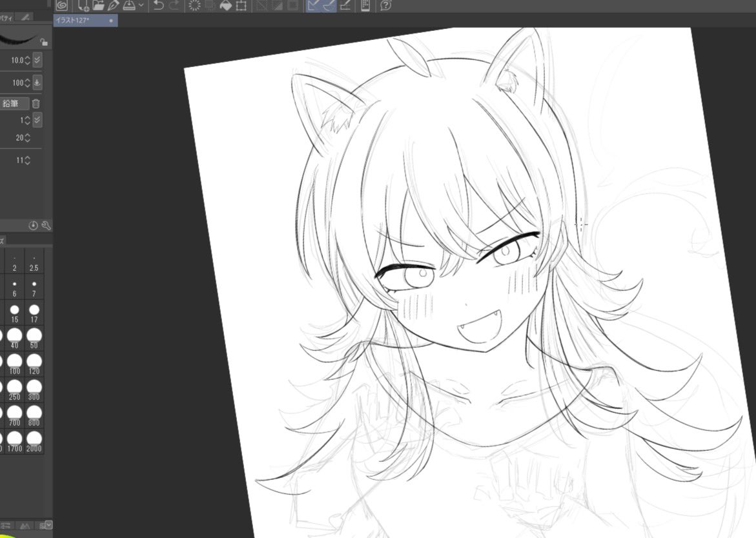Open file with folder icon
Viewport: 756px width, 538px height.
tap(98, 5)
